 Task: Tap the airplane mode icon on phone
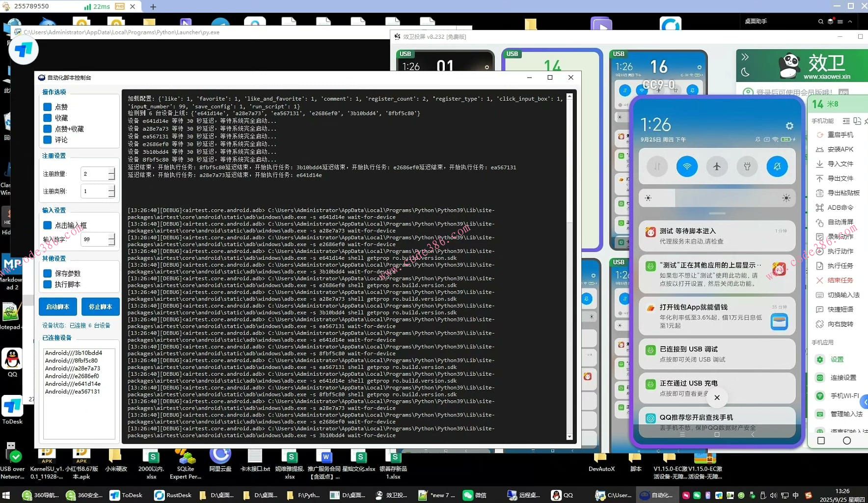717,167
